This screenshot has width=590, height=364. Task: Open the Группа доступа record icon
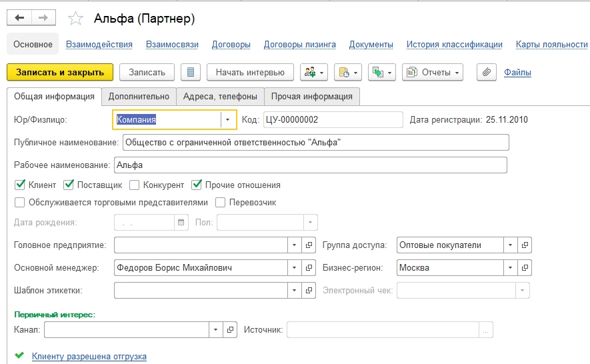click(x=525, y=245)
